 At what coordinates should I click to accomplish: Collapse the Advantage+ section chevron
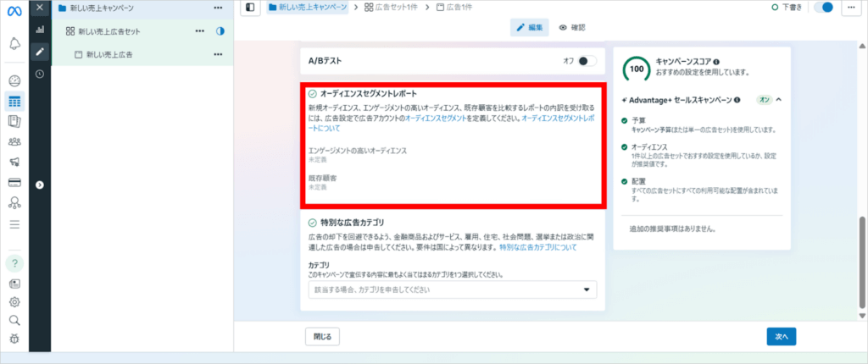pyautogui.click(x=778, y=100)
